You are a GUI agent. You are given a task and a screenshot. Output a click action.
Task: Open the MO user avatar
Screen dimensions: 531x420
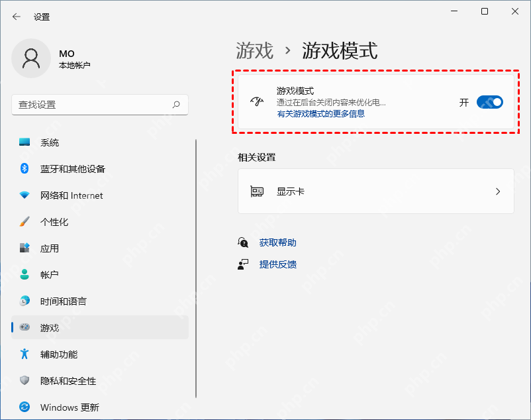[31, 58]
